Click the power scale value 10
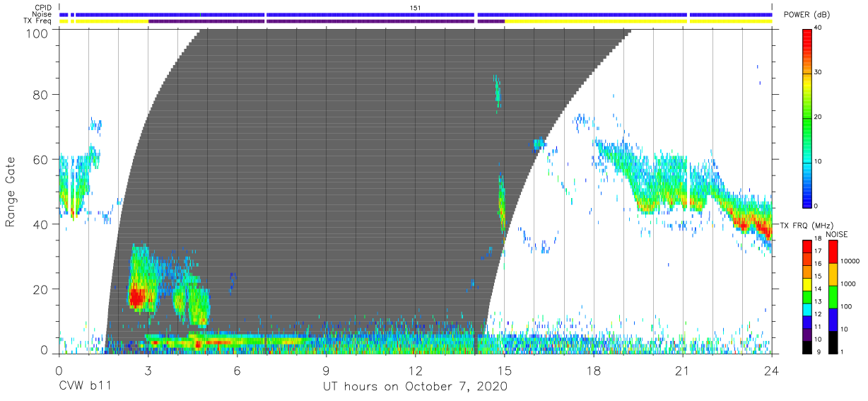 click(819, 161)
